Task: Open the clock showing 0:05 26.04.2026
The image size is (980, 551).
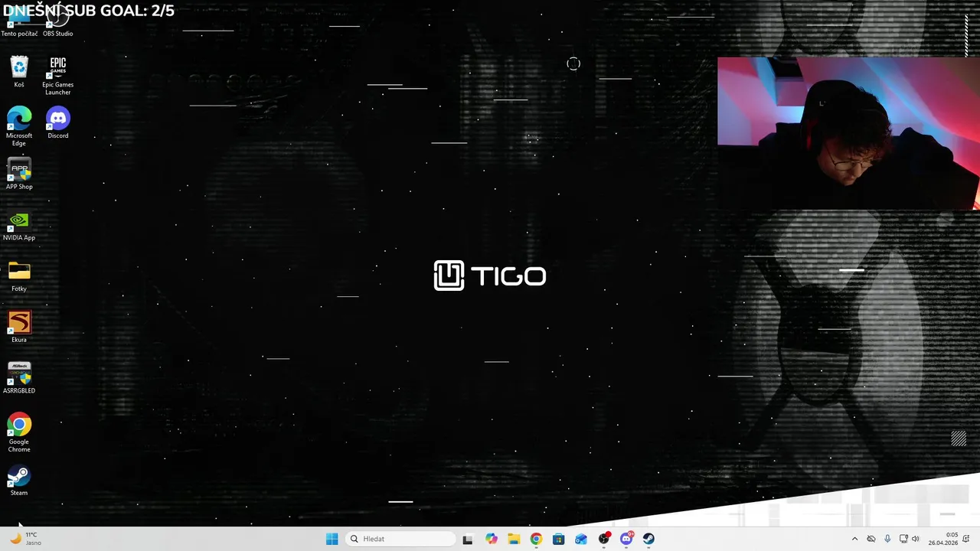Action: point(942,539)
